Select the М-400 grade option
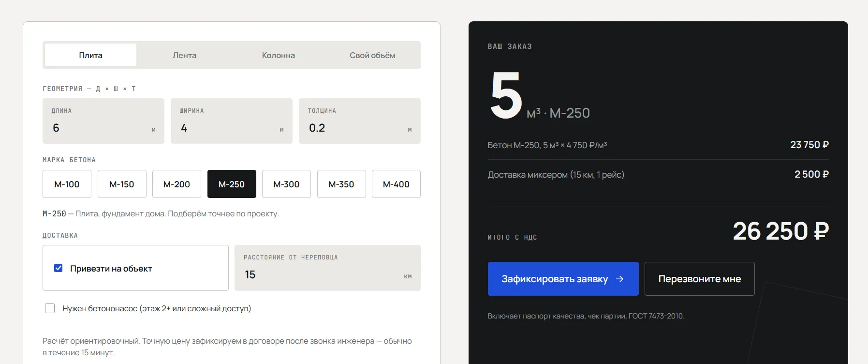The width and height of the screenshot is (868, 364). point(396,184)
